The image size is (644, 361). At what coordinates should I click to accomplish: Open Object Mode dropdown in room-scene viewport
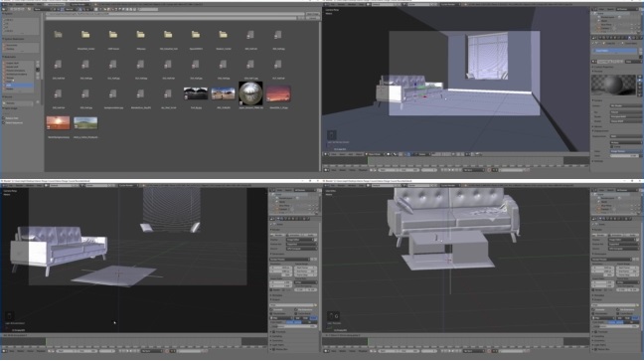[374, 154]
